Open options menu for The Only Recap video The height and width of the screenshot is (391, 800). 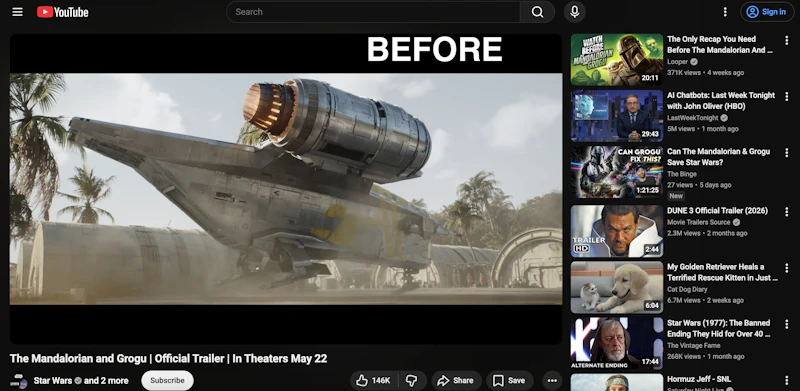pos(786,40)
